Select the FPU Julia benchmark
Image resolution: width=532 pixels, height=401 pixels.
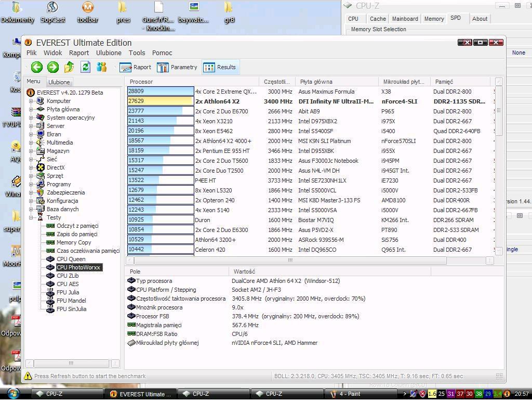tap(68, 292)
